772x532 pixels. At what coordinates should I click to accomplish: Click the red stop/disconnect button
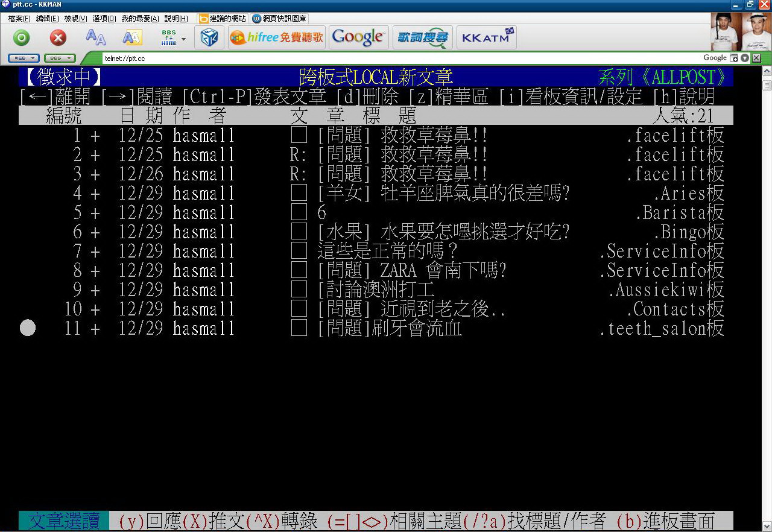pyautogui.click(x=58, y=38)
